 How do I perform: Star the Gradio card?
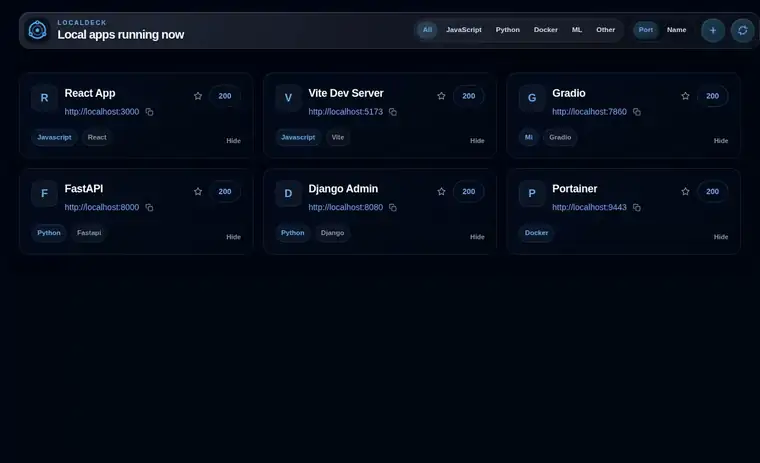coord(685,96)
